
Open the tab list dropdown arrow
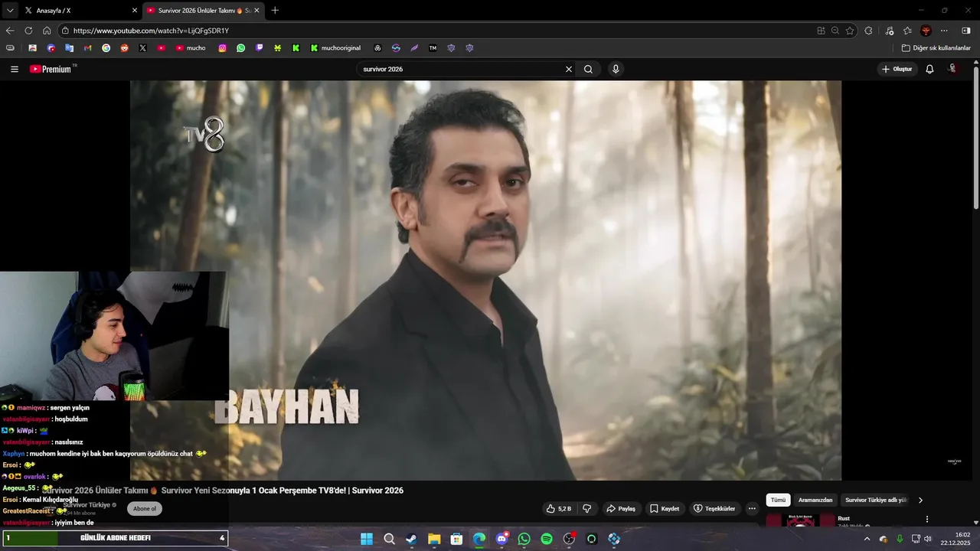click(10, 11)
